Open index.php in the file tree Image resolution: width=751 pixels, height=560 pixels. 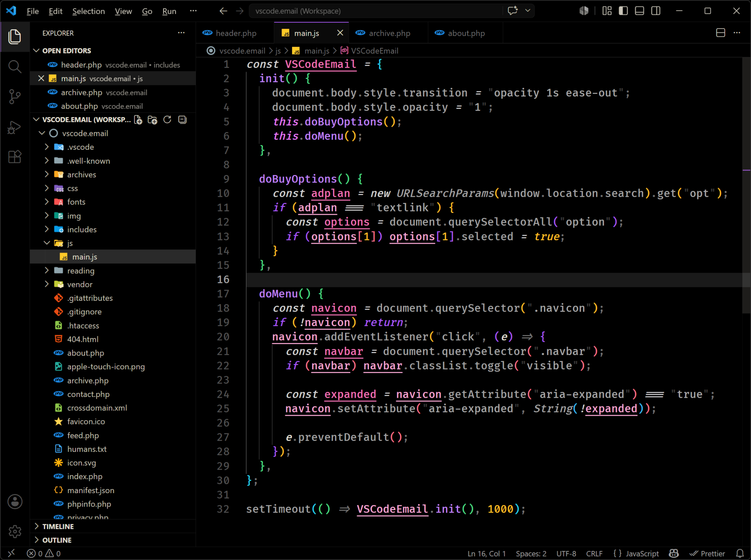84,476
